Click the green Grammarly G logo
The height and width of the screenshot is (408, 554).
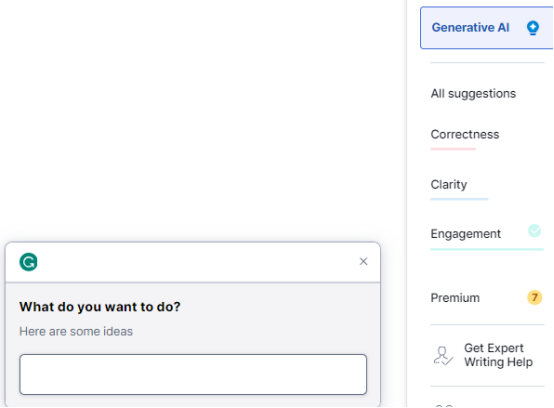point(28,262)
